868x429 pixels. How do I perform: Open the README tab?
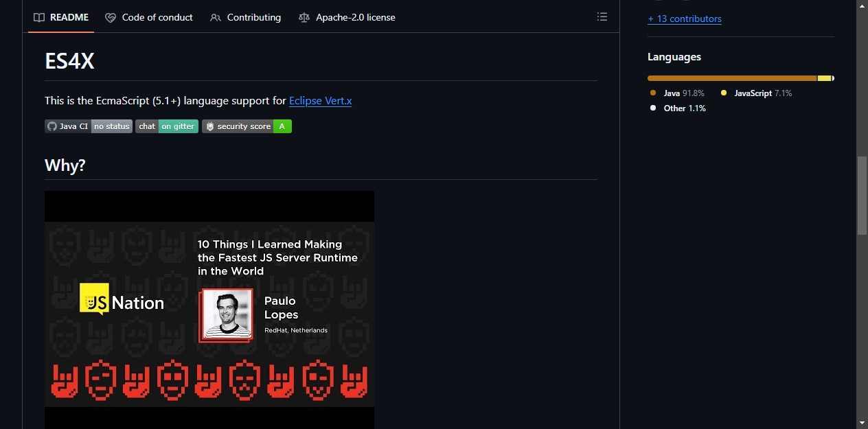coord(61,17)
